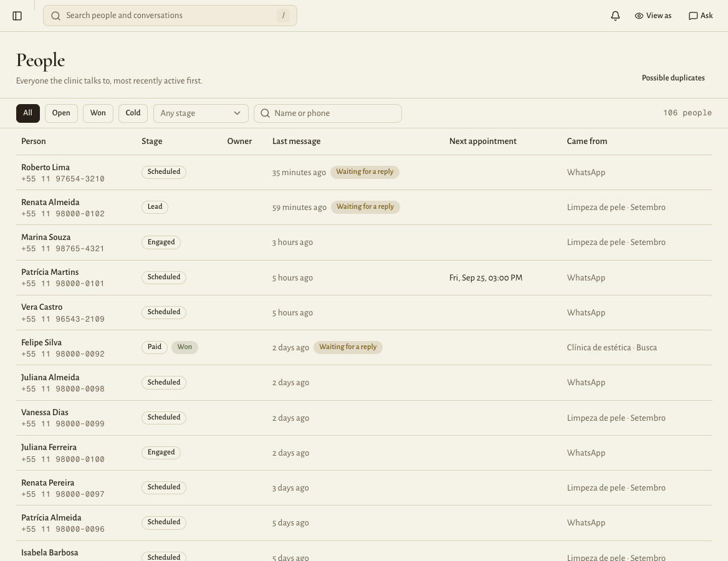Open the notifications bell
Image resolution: width=728 pixels, height=561 pixels.
point(615,16)
